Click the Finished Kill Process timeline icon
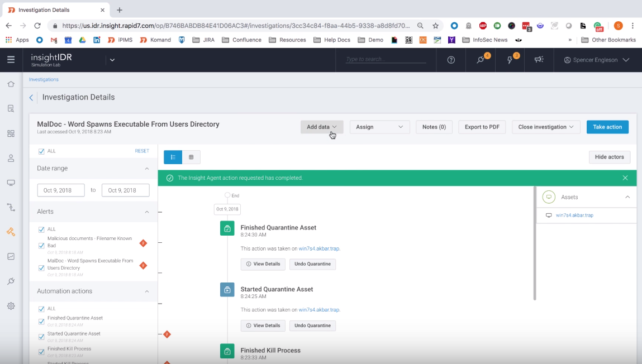This screenshot has height=364, width=642. click(x=227, y=351)
